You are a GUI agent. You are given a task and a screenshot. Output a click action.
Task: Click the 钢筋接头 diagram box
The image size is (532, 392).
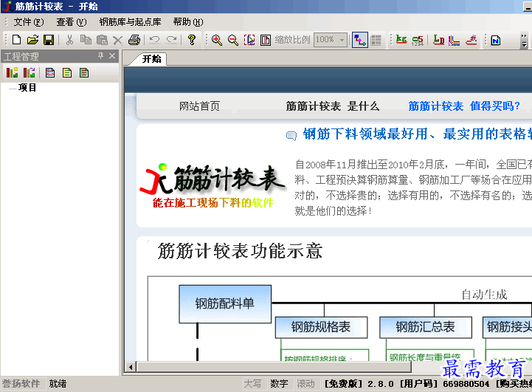pos(508,327)
